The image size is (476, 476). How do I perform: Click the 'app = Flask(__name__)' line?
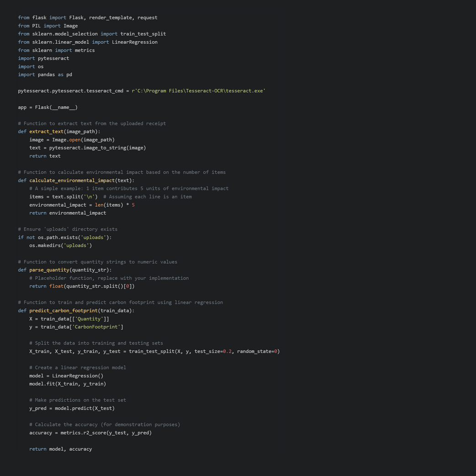click(48, 107)
